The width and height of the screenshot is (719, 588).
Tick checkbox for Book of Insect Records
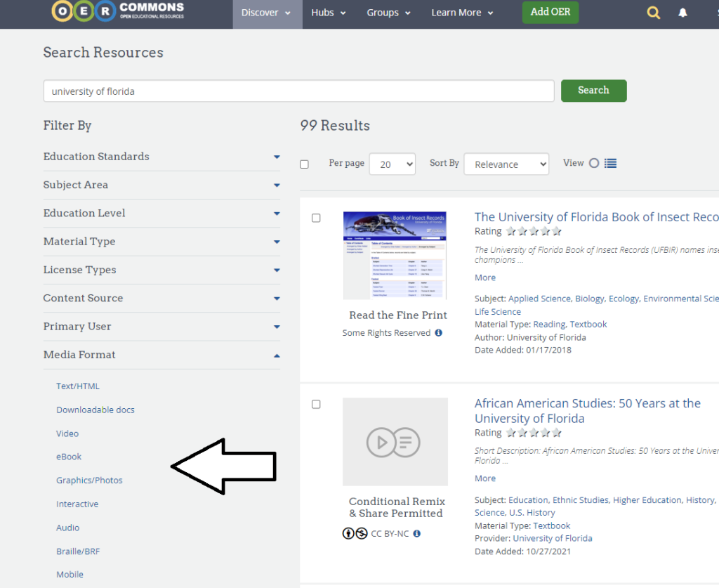click(x=316, y=218)
